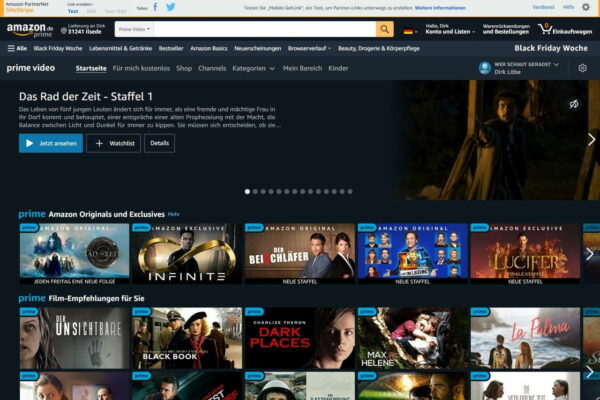Open Black Friday Woche nav link
Viewport: 600px width, 400px height.
pyautogui.click(x=58, y=48)
